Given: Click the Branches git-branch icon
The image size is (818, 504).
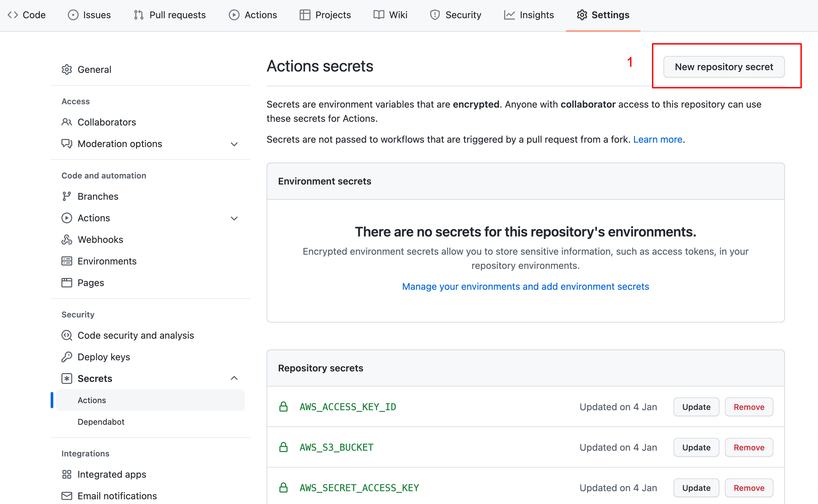Looking at the screenshot, I should [67, 196].
